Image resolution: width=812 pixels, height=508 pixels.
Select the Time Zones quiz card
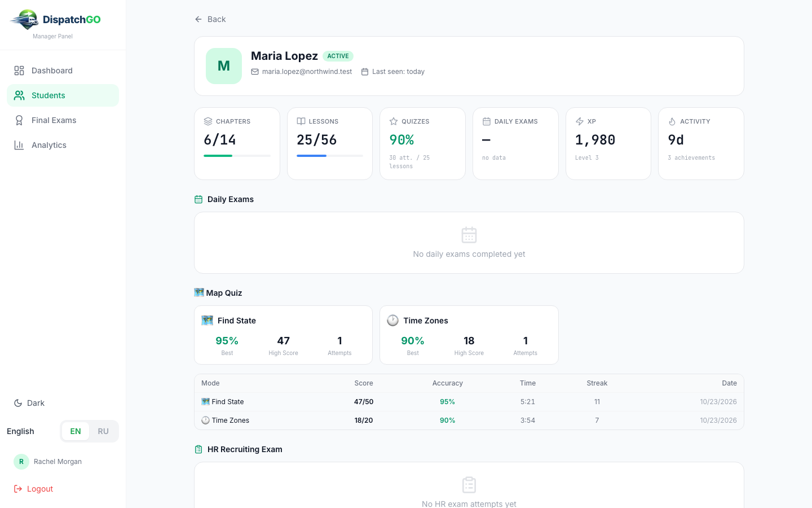point(469,335)
